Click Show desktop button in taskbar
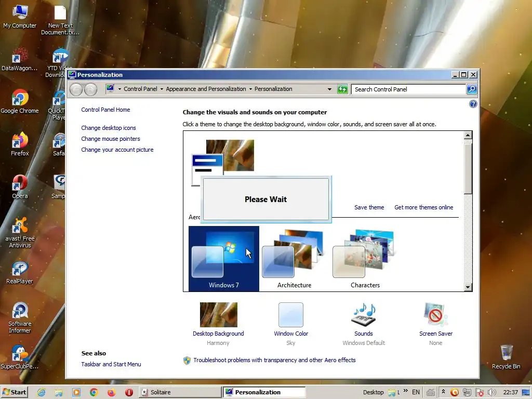Image resolution: width=532 pixels, height=399 pixels. click(x=526, y=393)
